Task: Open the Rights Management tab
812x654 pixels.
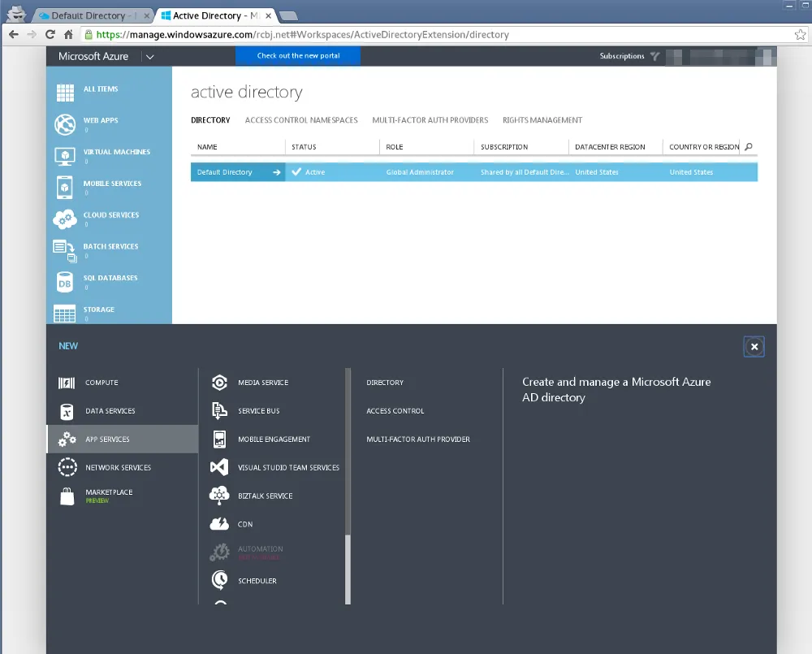Action: (542, 120)
